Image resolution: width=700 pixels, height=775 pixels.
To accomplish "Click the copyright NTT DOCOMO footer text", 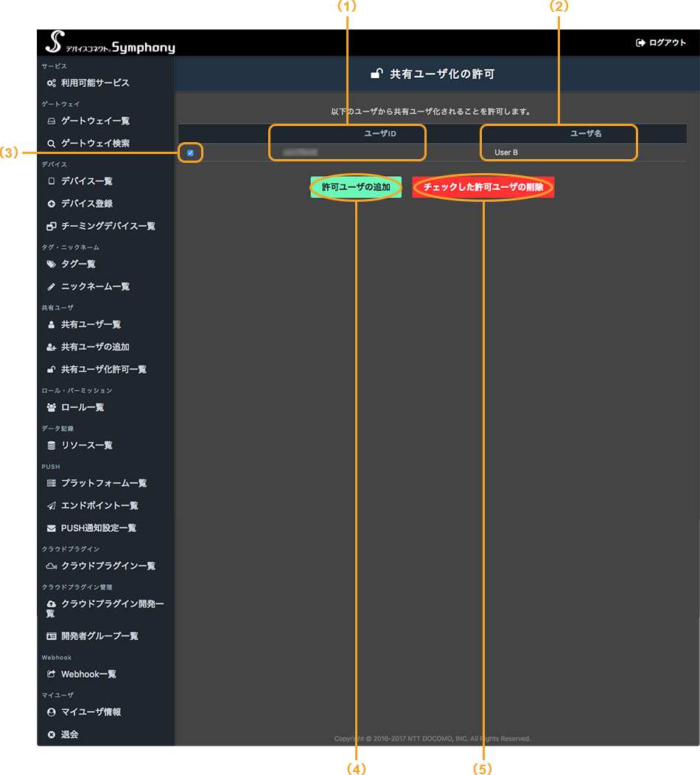I will tap(432, 738).
